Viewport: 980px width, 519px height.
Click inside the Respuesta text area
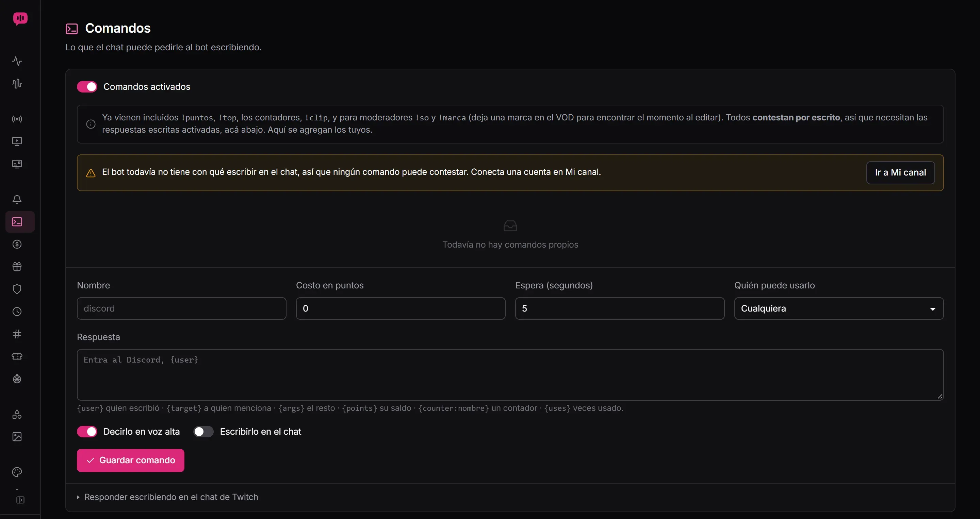click(x=510, y=374)
